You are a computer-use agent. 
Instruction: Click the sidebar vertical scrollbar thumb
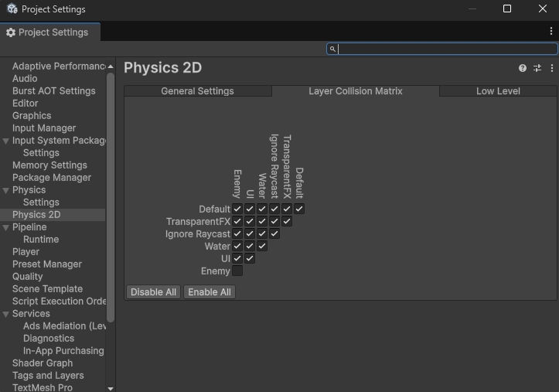(x=111, y=197)
